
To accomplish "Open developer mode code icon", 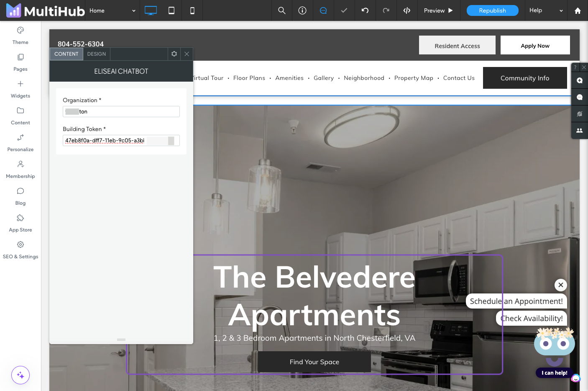I will (x=407, y=10).
